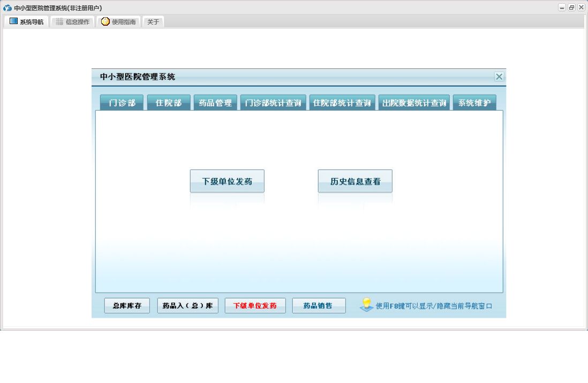Viewport: 588px width, 383px height.
Task: Click the large 下级单位发药 button
Action: point(227,181)
